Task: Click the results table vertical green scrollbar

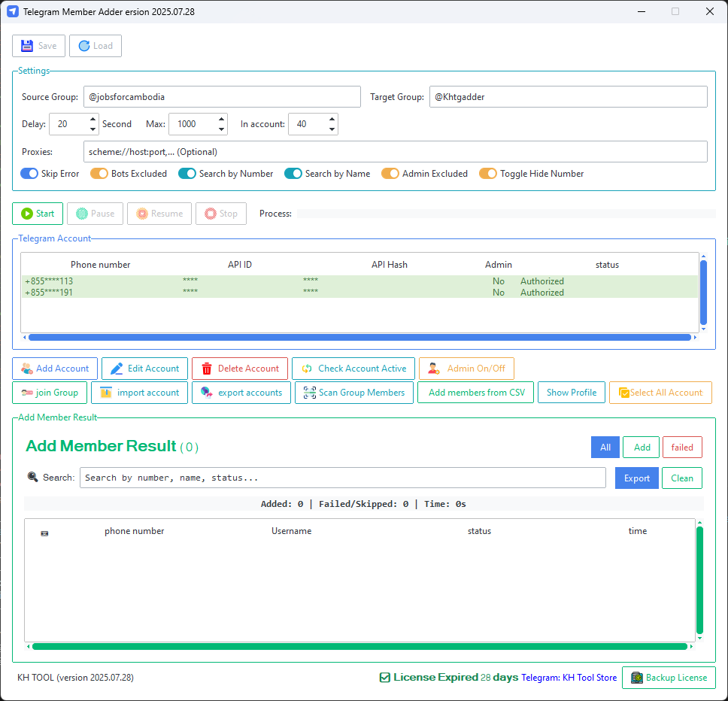Action: pyautogui.click(x=699, y=580)
